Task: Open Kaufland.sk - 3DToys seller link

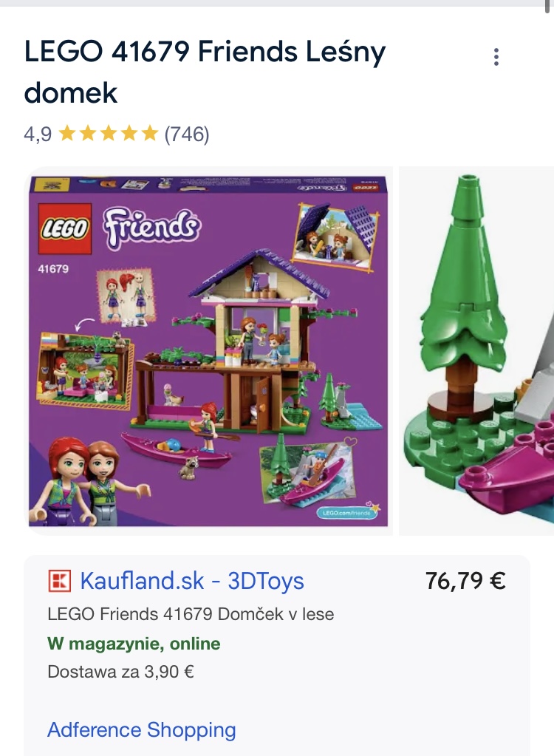Action: (192, 581)
